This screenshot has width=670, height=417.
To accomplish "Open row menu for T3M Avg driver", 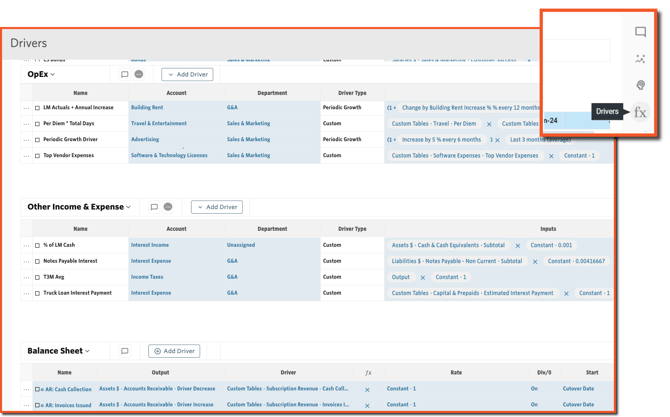I will 28,277.
